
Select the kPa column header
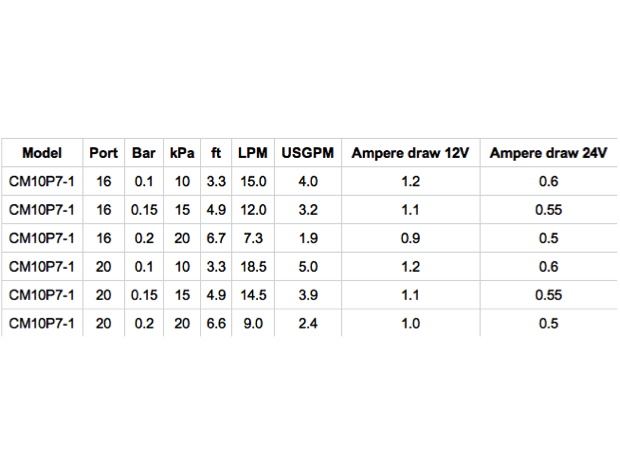pyautogui.click(x=182, y=153)
